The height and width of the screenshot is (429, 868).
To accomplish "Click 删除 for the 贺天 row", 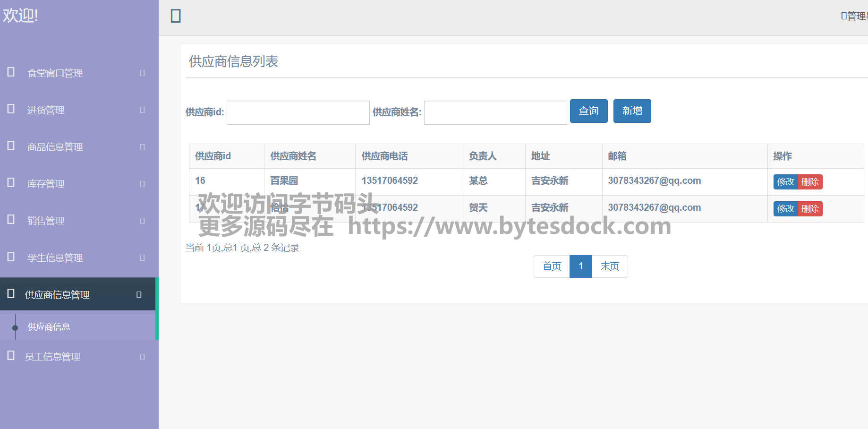I will [x=810, y=209].
